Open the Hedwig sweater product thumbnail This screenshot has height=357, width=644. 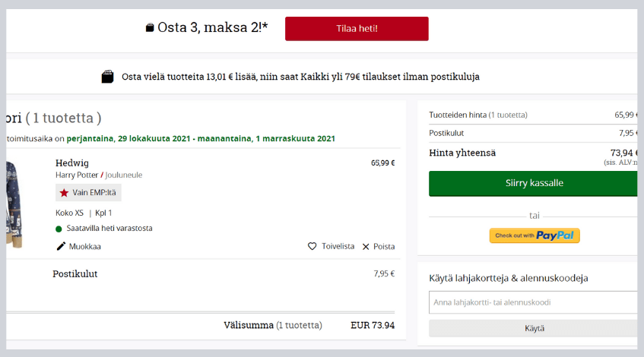pos(14,204)
